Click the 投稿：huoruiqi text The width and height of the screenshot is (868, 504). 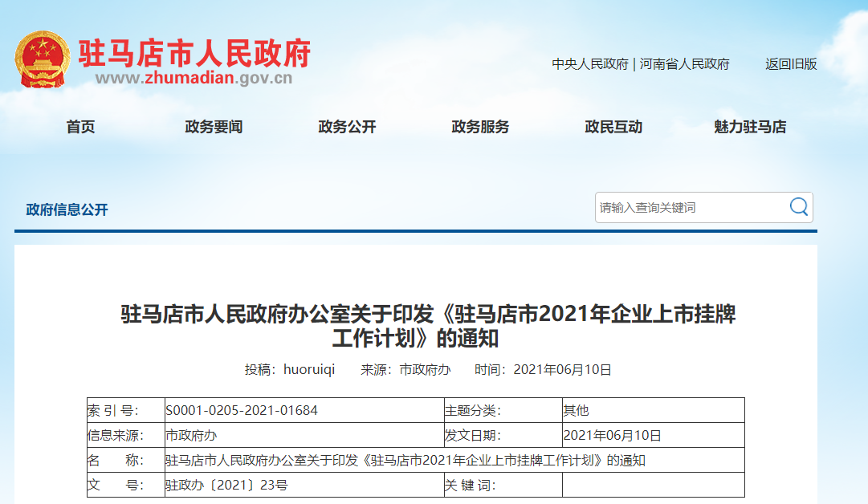[290, 369]
